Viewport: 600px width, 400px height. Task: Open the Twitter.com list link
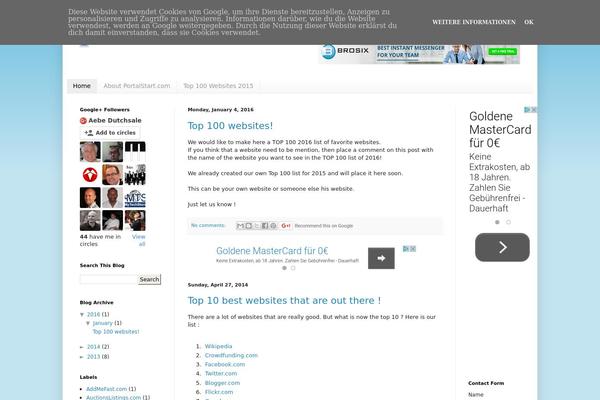(221, 374)
